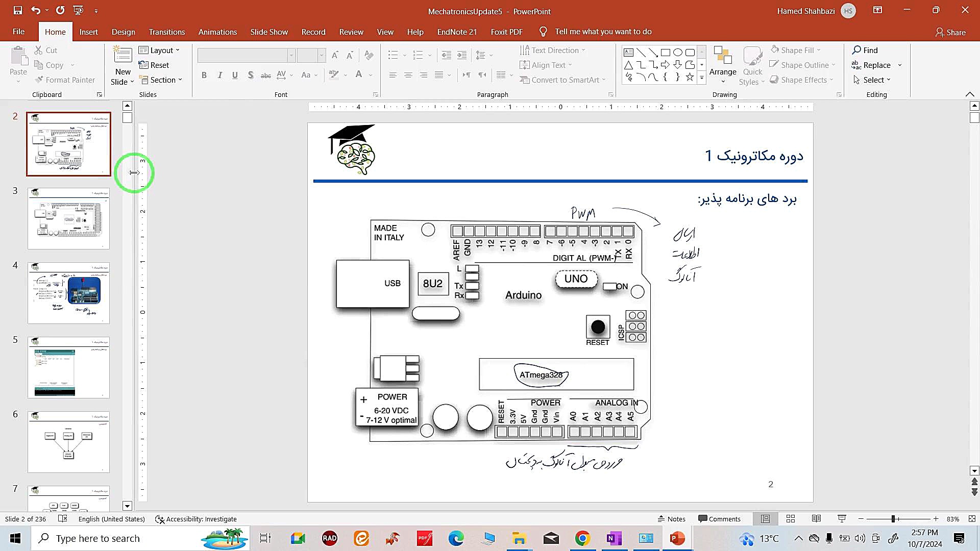Start Slide Show from status bar
The image size is (980, 551).
coord(842,519)
